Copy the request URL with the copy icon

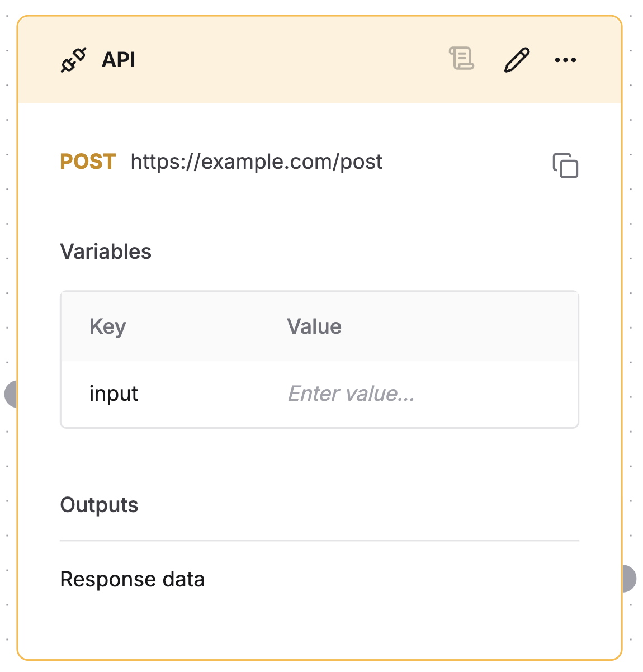click(565, 165)
